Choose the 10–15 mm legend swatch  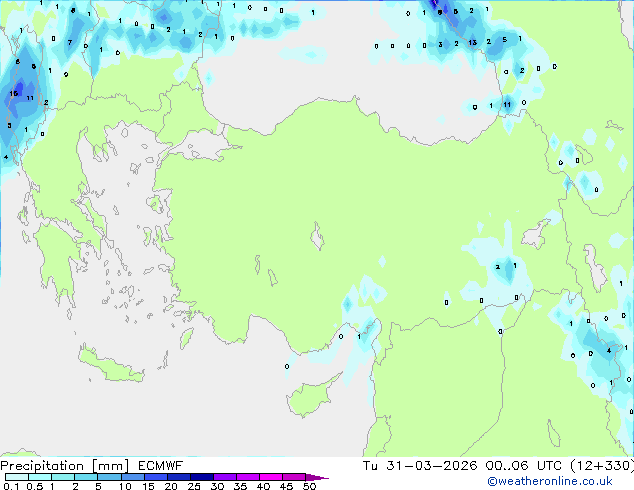click(133, 477)
